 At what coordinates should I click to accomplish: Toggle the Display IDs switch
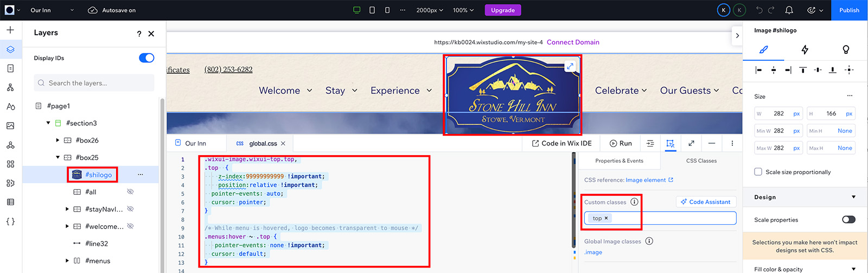[146, 58]
